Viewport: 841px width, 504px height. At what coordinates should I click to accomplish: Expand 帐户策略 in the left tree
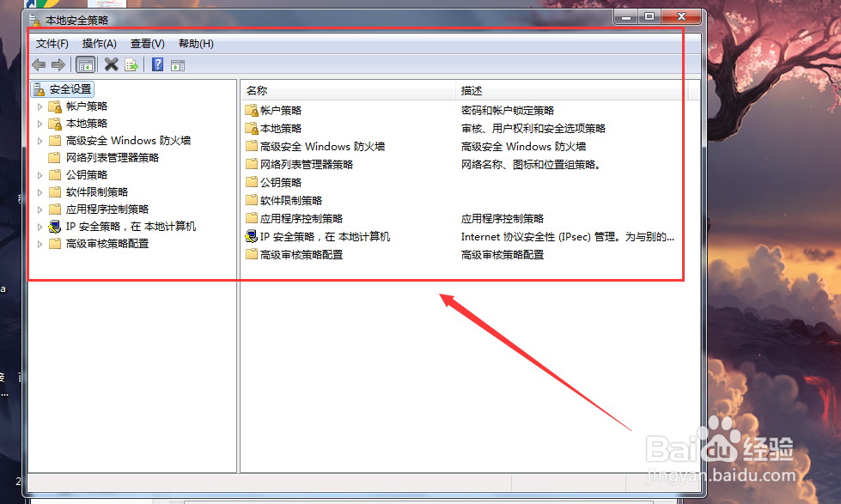point(40,106)
